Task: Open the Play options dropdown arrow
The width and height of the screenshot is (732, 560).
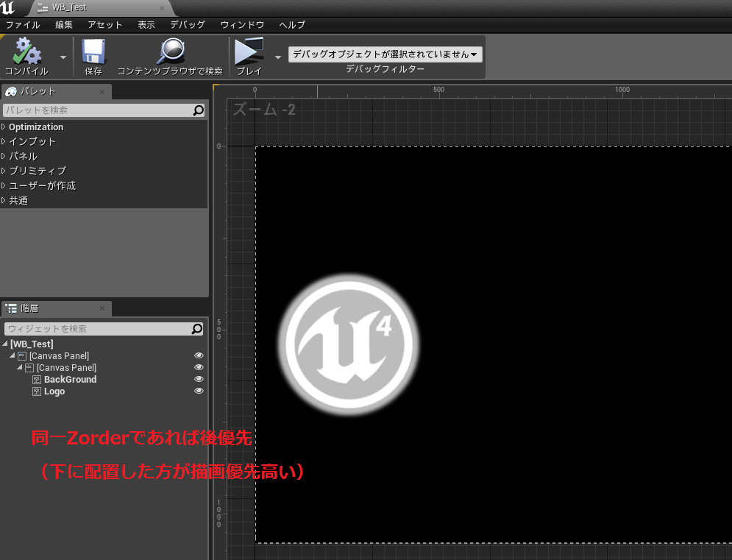Action: click(x=278, y=57)
